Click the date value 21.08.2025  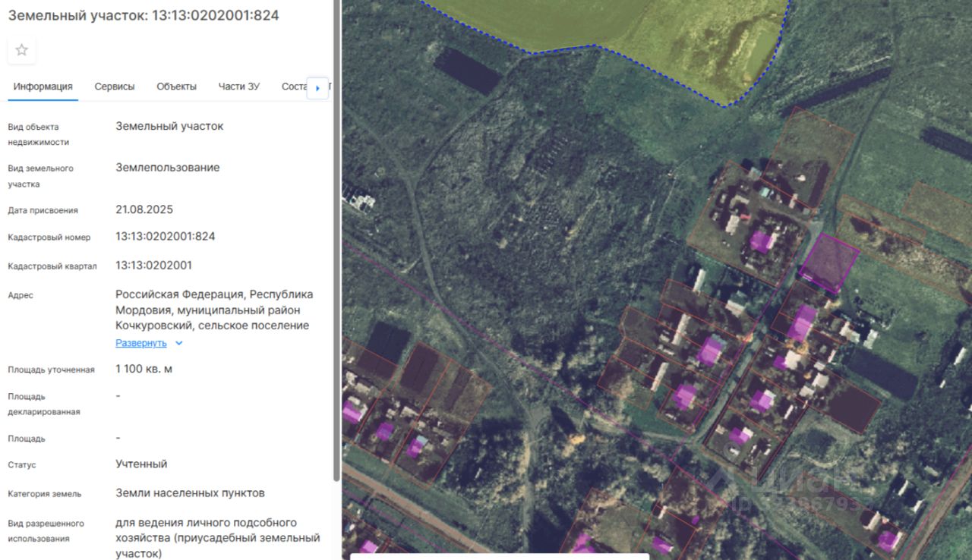point(144,209)
